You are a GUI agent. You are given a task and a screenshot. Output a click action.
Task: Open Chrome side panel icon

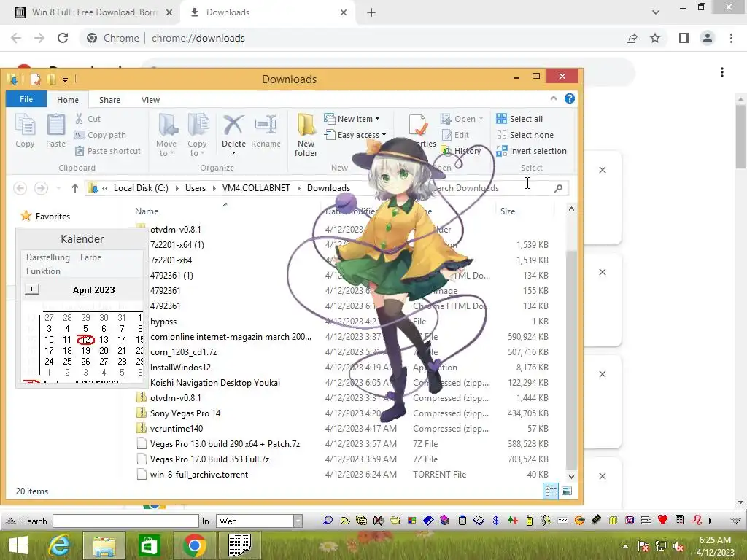tap(684, 38)
